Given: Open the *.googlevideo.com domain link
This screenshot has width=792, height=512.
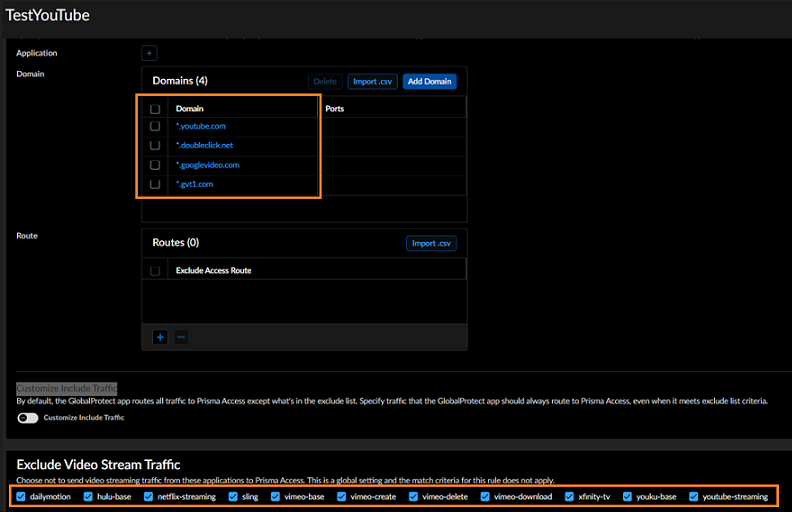Looking at the screenshot, I should pos(208,165).
